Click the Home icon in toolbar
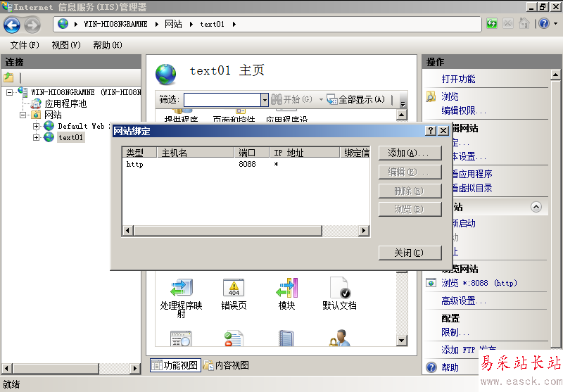Image resolution: width=563 pixels, height=392 pixels. pos(524,24)
